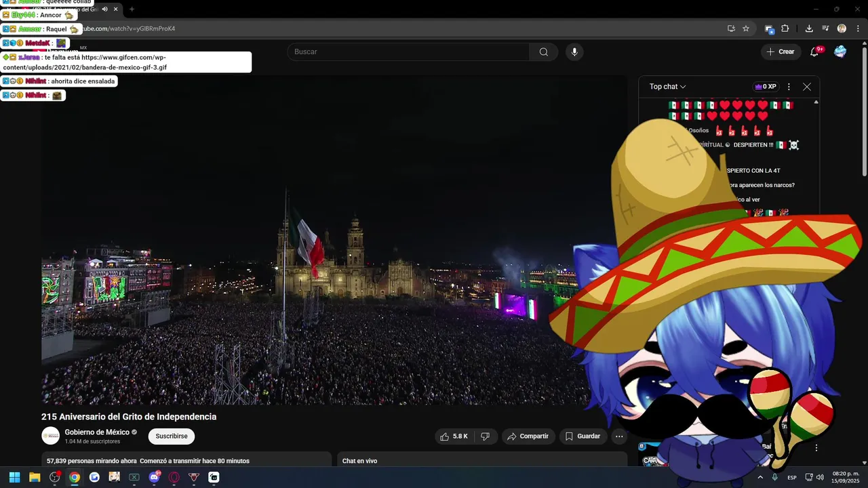Open live chat three-dot options
This screenshot has height=488, width=868.
[789, 87]
